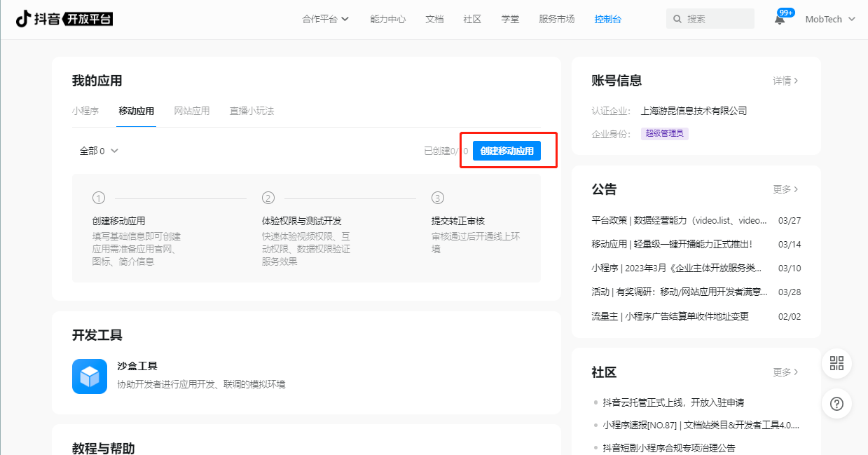Open the 沙盒工具 title link
Screen dimensions: 868x455
[x=137, y=366]
